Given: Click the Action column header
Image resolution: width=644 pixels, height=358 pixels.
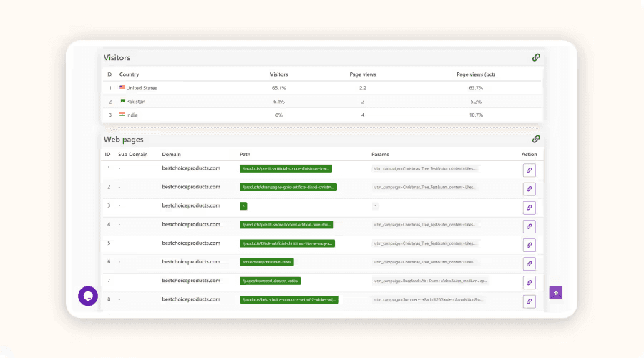Looking at the screenshot, I should pos(529,154).
